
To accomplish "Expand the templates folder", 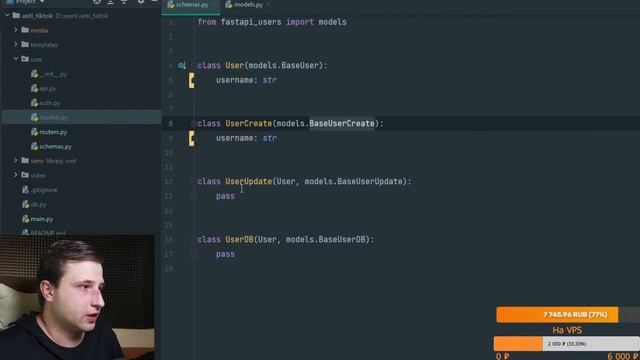I will click(x=16, y=44).
